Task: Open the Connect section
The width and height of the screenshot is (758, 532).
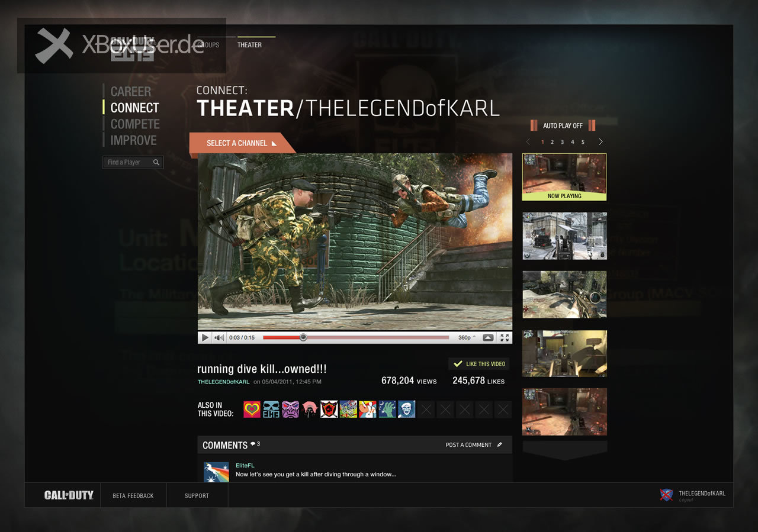Action: [135, 108]
